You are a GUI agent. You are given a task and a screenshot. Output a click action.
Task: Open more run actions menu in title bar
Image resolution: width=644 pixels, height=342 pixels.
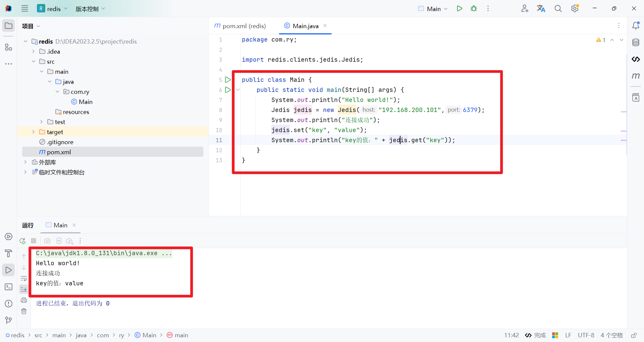pos(488,9)
